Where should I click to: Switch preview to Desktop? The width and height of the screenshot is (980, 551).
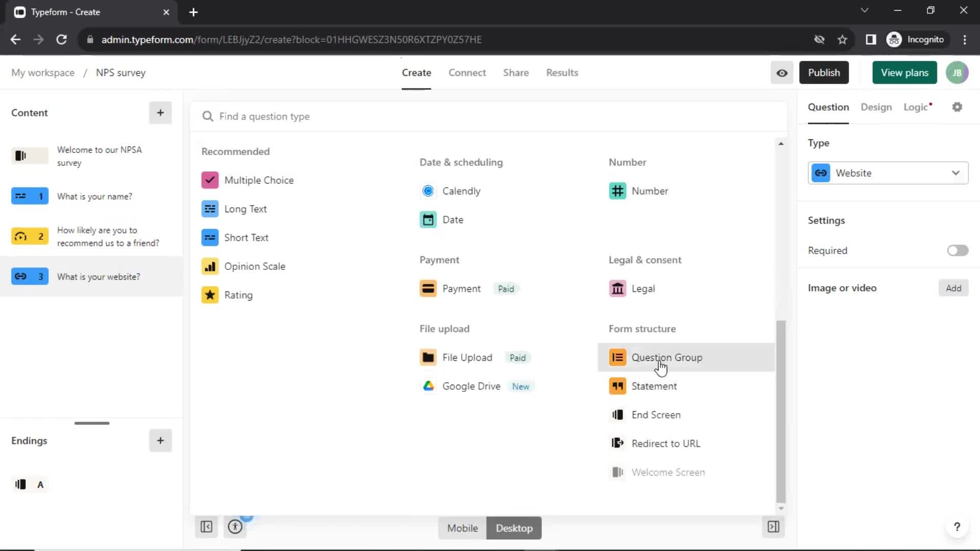pos(514,528)
